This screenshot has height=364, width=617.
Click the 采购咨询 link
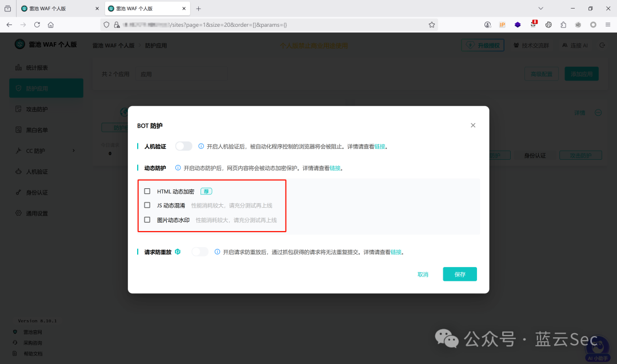tap(33, 343)
